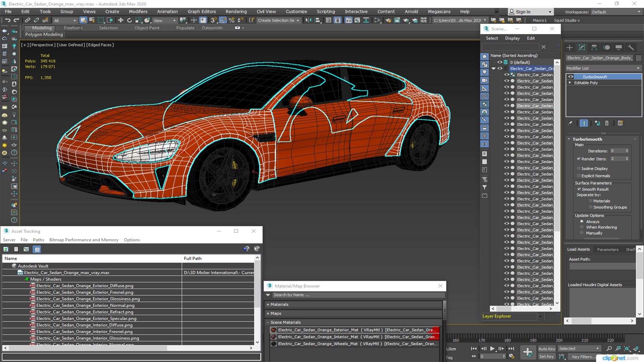644x362 pixels.
Task: Switch Asset Tracking to table view icon
Action: tap(37, 249)
